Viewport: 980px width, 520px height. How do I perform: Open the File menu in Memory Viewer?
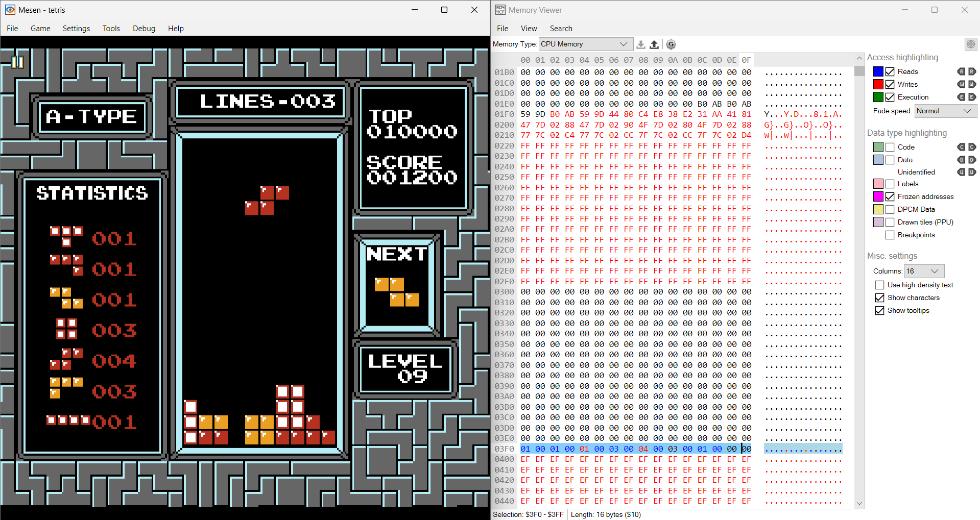point(503,29)
